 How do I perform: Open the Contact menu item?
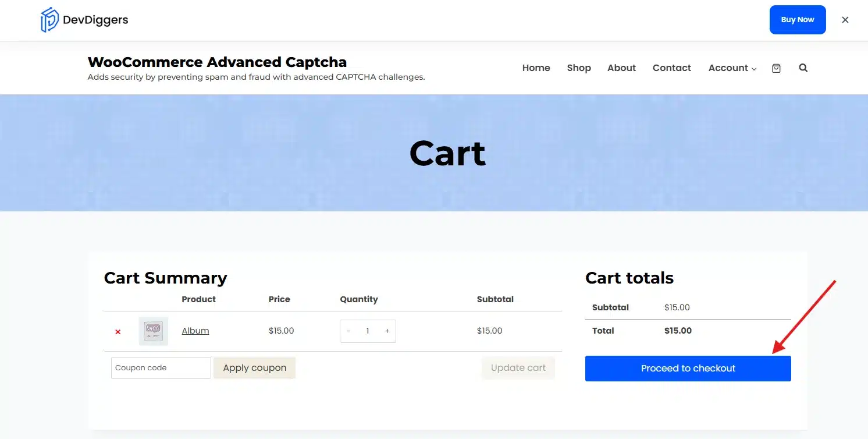pos(671,68)
